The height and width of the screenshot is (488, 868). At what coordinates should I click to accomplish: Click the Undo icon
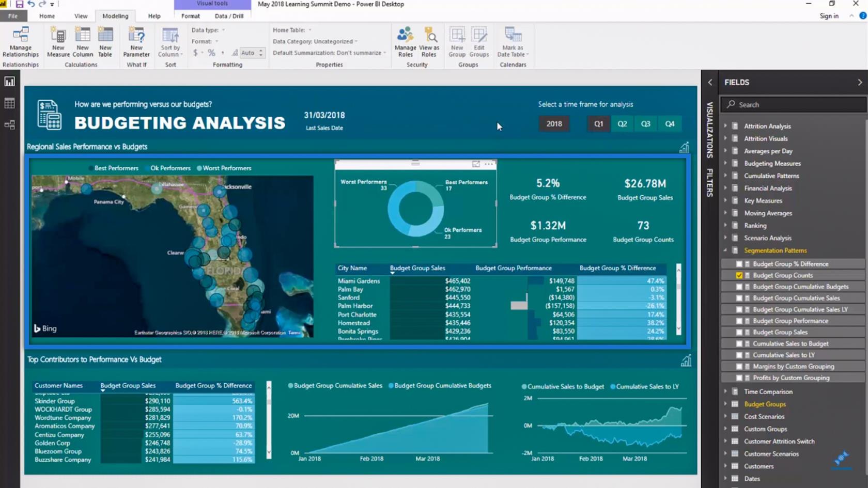pyautogui.click(x=31, y=4)
